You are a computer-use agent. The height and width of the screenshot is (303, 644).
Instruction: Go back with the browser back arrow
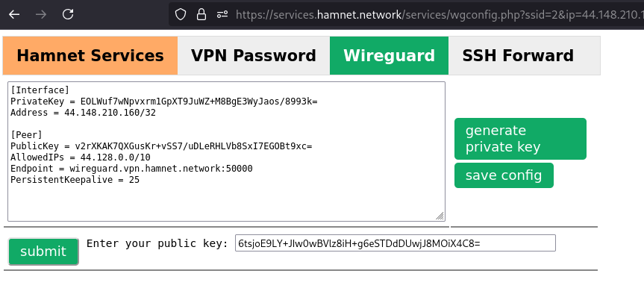point(14,15)
